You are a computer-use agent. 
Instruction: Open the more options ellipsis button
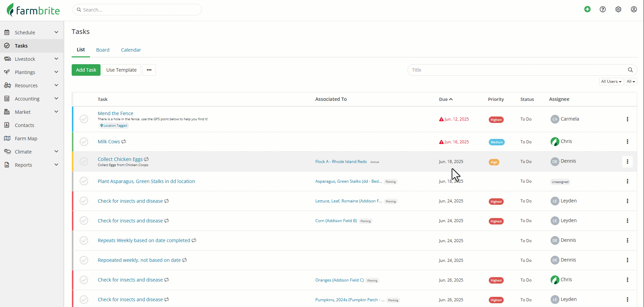[149, 70]
